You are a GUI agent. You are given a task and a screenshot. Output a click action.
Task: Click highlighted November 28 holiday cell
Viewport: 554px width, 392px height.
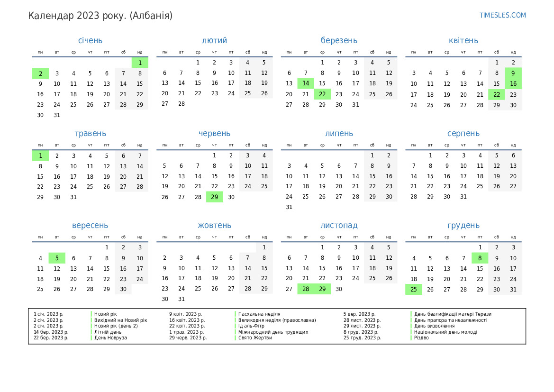(x=306, y=289)
